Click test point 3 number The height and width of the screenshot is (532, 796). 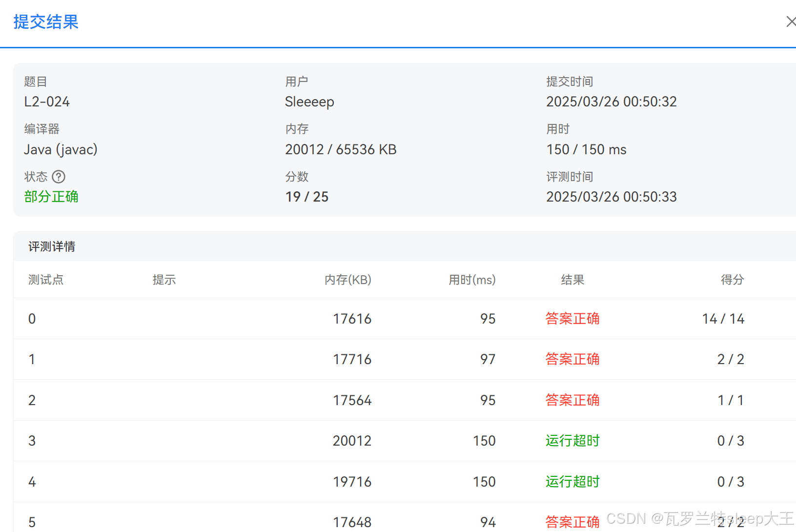32,441
